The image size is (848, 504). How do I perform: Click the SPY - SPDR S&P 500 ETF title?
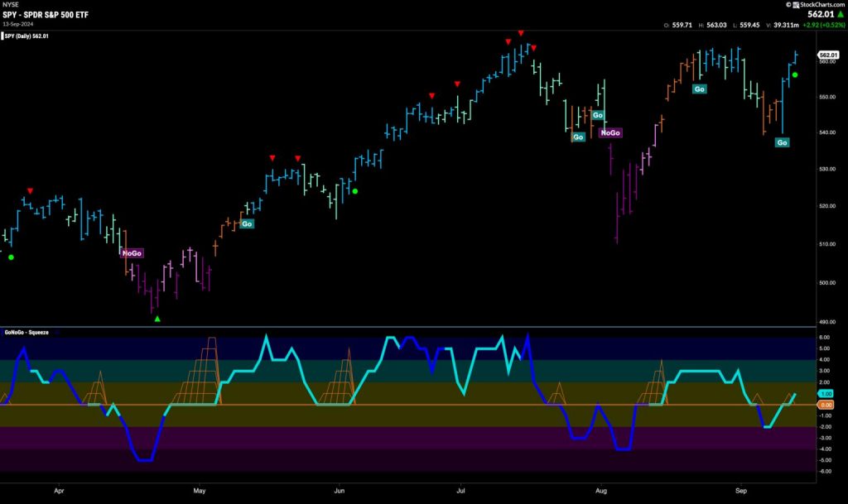coord(46,15)
